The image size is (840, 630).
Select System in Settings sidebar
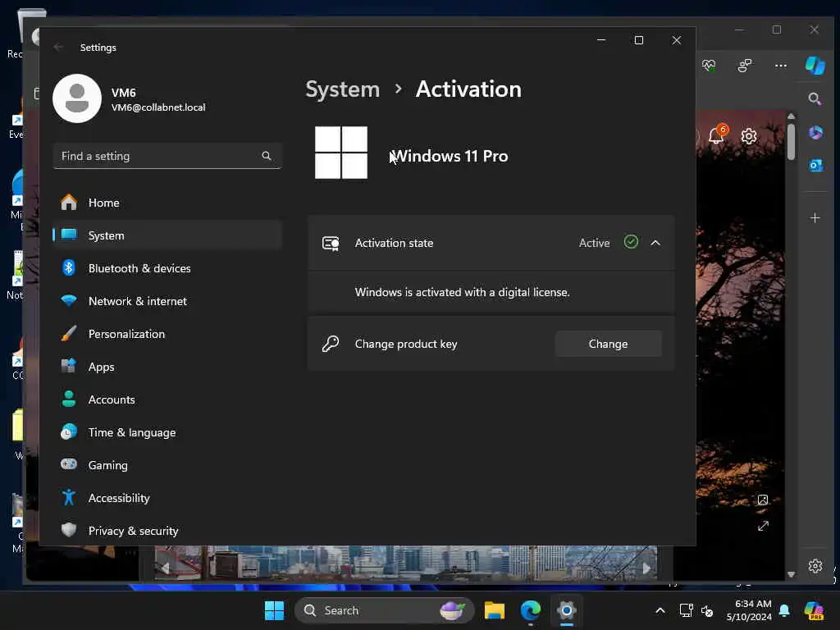167,235
